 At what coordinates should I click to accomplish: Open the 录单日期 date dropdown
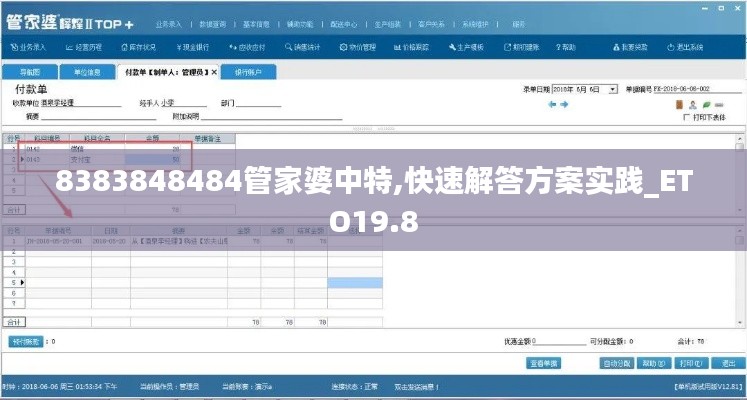613,89
